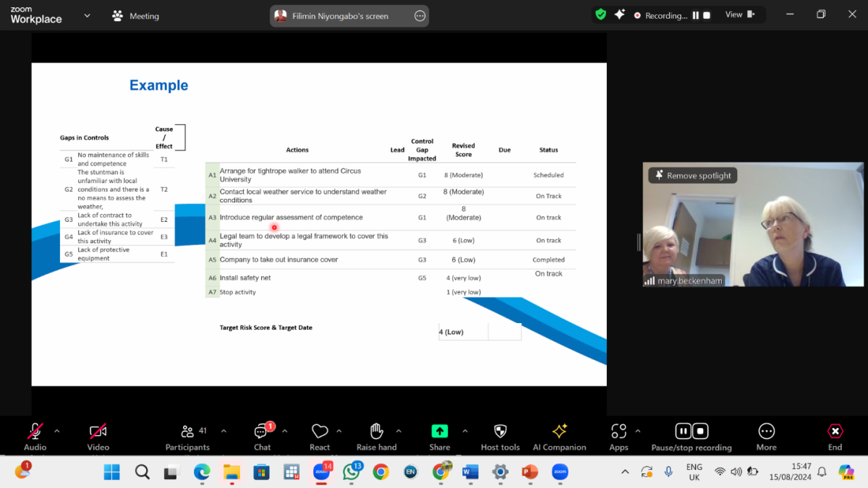Open the Chat panel
The width and height of the screenshot is (868, 488).
(263, 437)
